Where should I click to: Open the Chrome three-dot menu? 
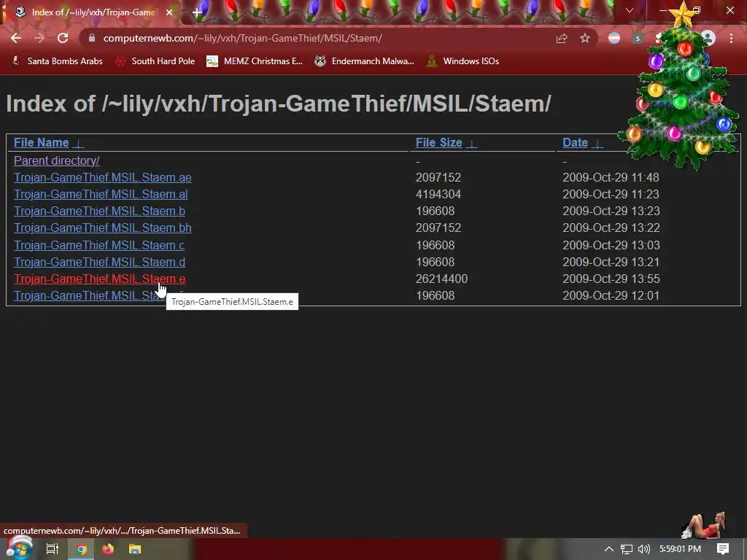tap(731, 38)
